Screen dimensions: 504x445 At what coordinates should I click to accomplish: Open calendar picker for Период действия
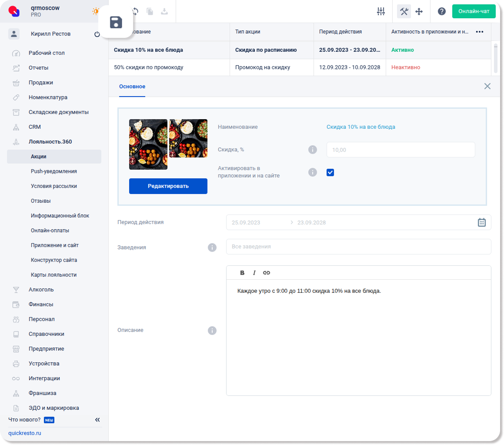tap(482, 222)
